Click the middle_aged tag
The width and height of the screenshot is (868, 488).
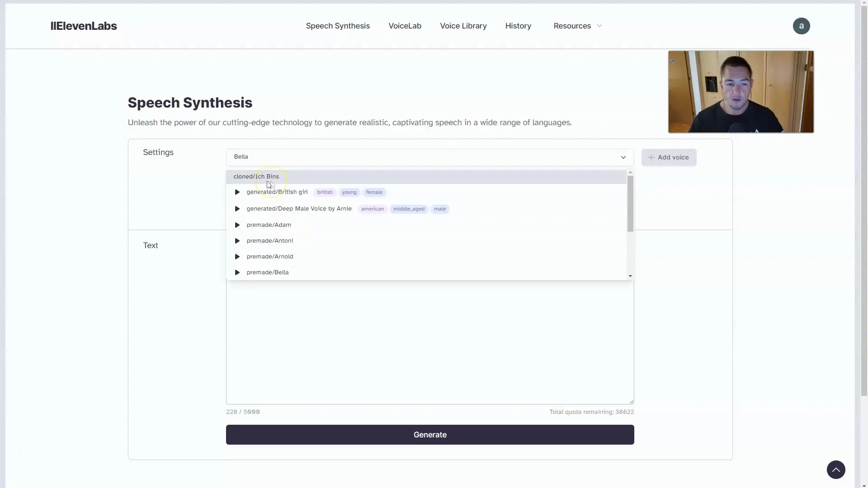point(409,209)
